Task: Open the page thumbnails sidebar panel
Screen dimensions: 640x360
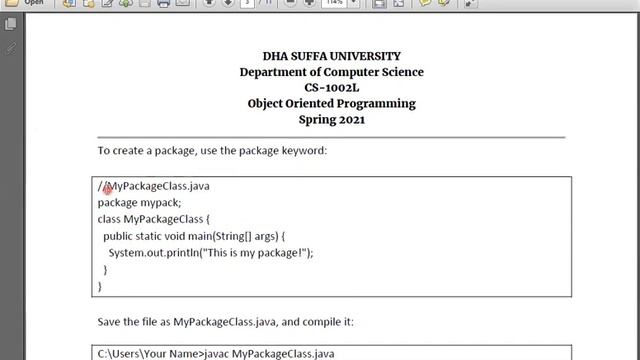Action: [x=11, y=24]
